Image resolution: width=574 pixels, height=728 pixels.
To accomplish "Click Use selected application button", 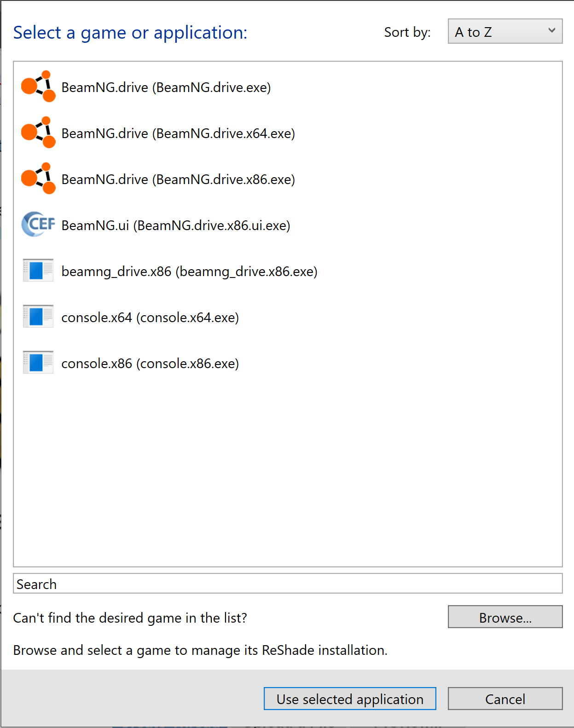I will click(350, 699).
